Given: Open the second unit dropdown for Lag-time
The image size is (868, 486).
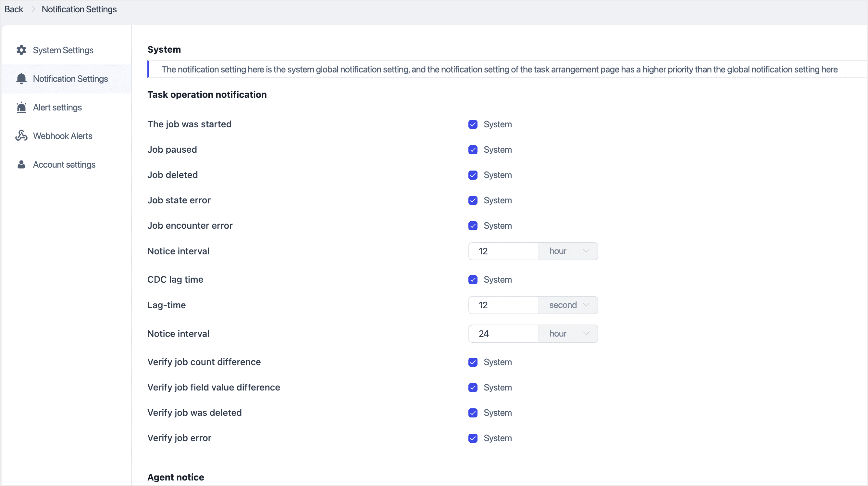Looking at the screenshot, I should point(568,305).
